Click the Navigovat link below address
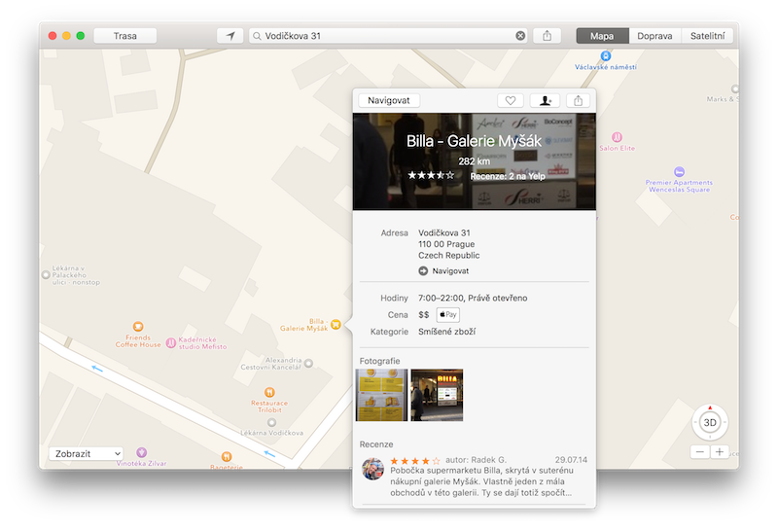 click(450, 271)
